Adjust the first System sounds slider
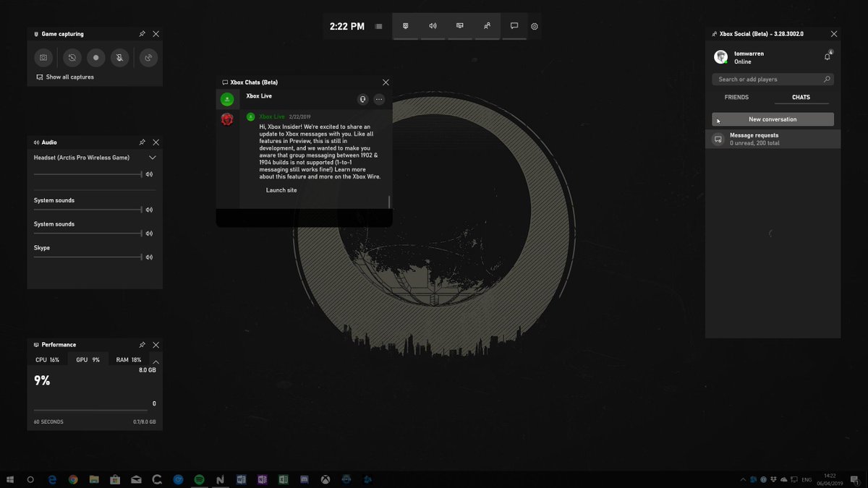The height and width of the screenshot is (488, 868). pos(88,210)
